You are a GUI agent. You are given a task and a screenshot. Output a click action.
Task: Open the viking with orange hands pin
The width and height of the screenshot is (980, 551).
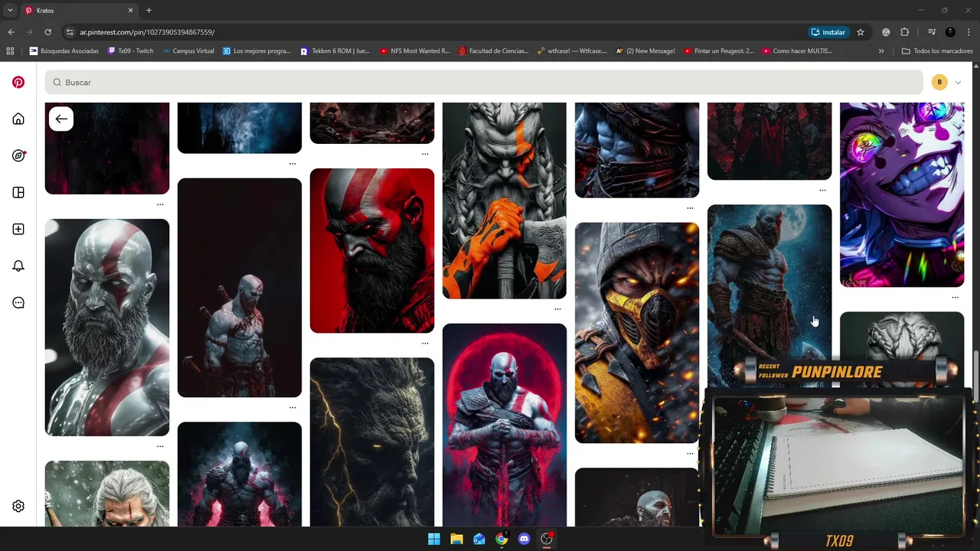coord(505,201)
